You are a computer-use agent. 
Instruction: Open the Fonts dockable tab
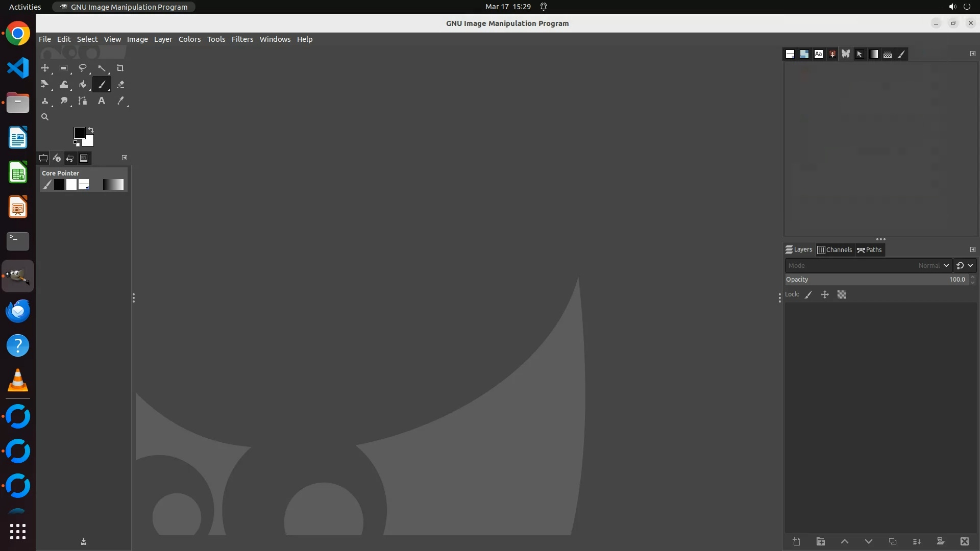[818, 54]
